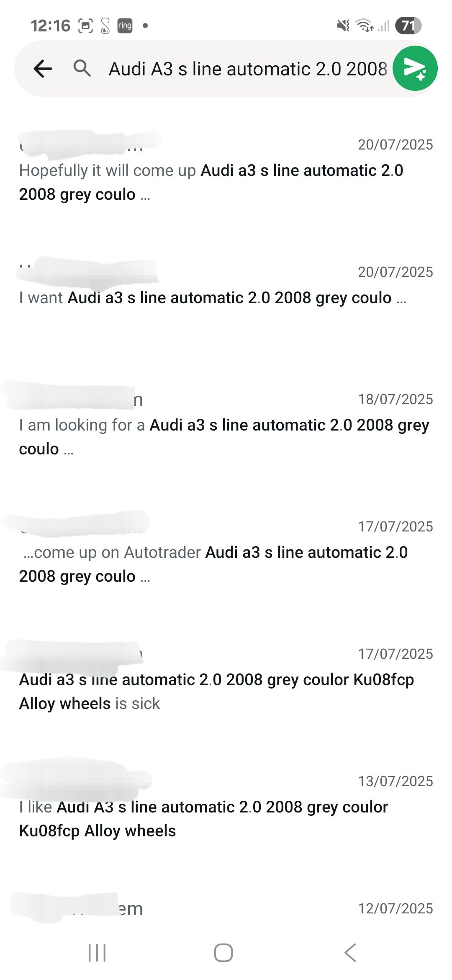
Task: Open result ending "Alloy wheels is sick"
Action: (x=226, y=678)
